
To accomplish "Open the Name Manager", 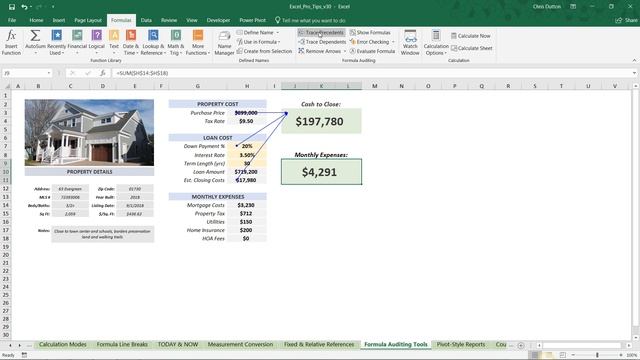I will click(x=224, y=42).
